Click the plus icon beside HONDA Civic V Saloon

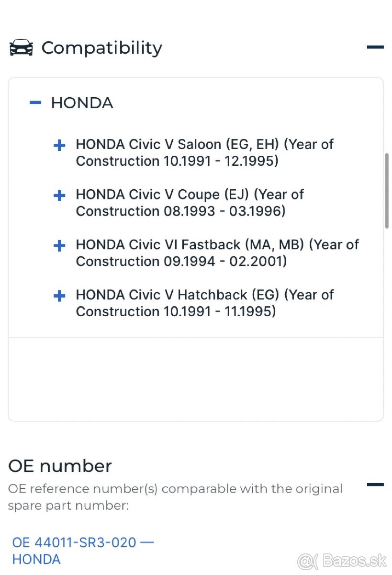[x=59, y=145]
